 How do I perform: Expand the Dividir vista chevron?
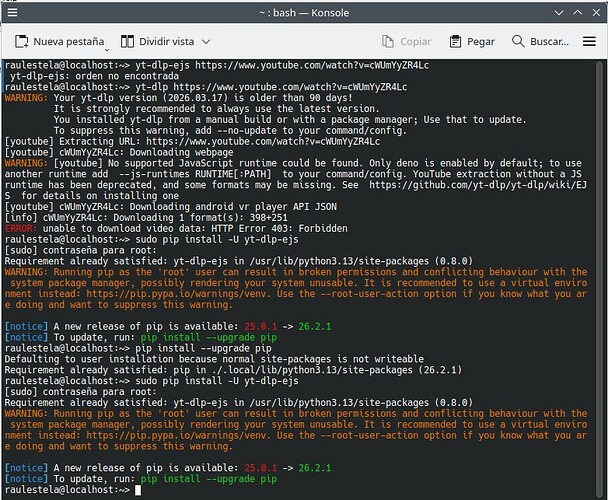pos(206,42)
